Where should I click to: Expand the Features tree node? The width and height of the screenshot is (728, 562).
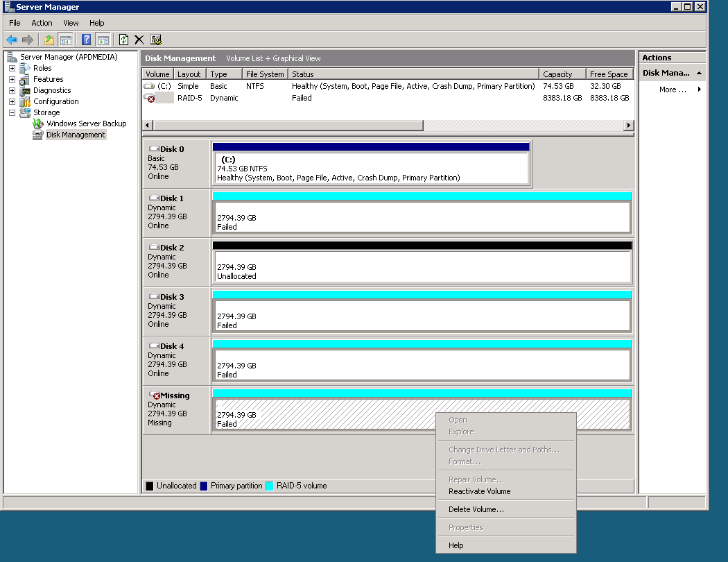(12, 79)
